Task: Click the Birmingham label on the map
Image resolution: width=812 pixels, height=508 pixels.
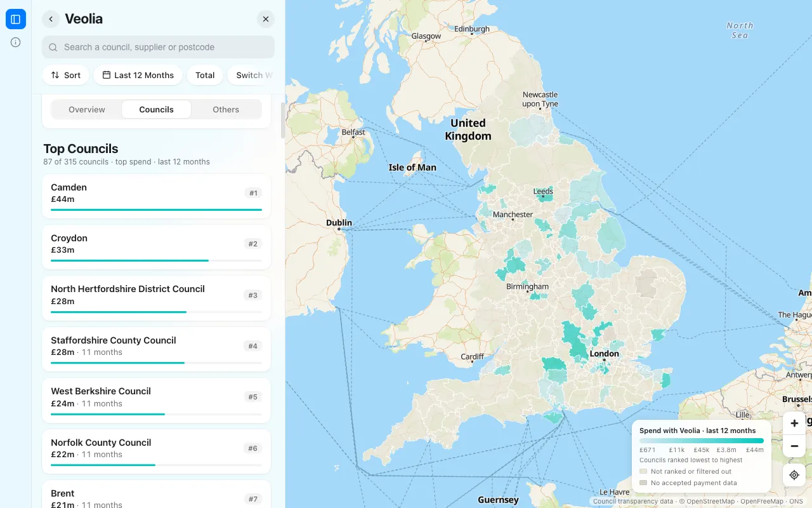Action: 527,287
